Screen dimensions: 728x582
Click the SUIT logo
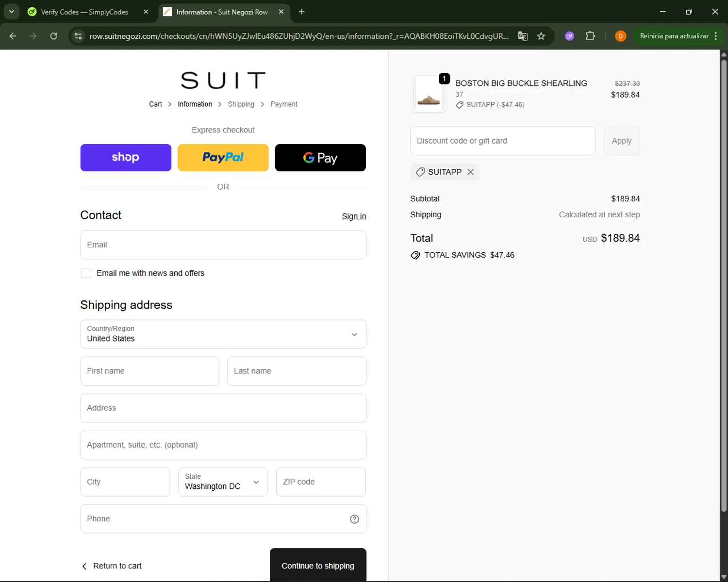(x=223, y=80)
